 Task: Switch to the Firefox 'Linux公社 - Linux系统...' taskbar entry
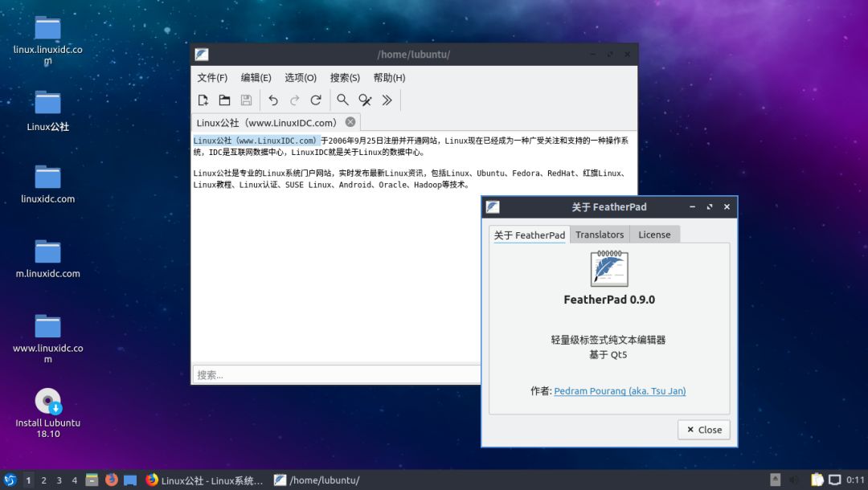click(x=204, y=480)
